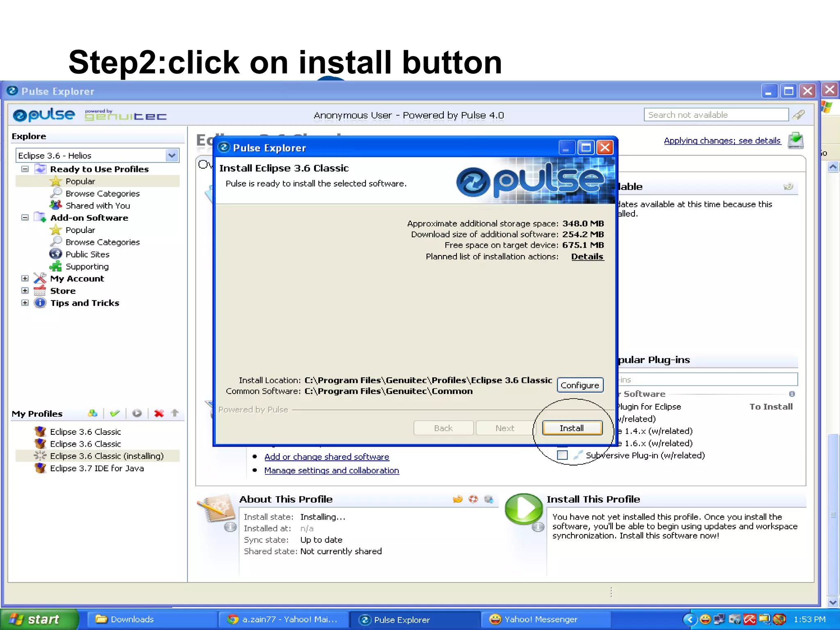Click the Pulse Explorer taskbar item
Viewport: 840px width, 630px height.
click(415, 619)
